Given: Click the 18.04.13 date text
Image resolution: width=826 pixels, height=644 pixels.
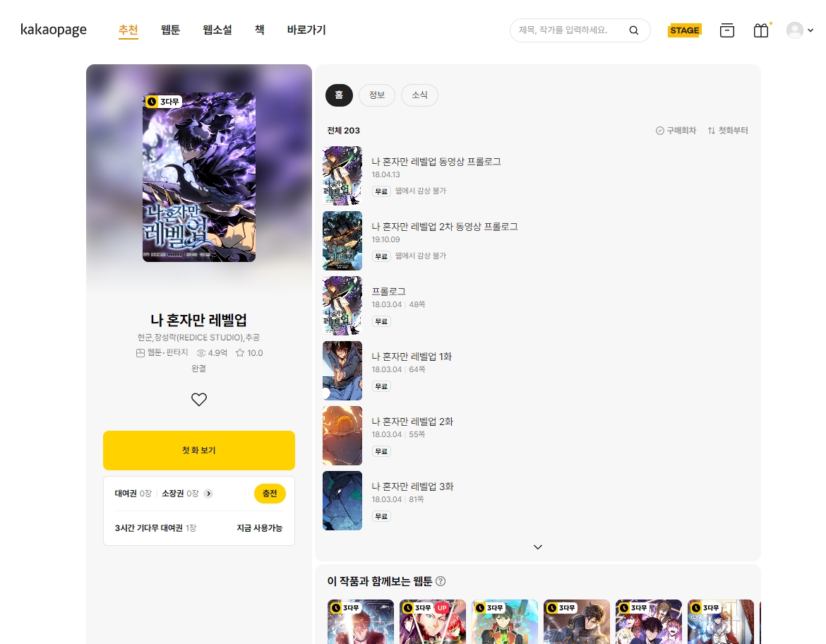Looking at the screenshot, I should tap(385, 175).
